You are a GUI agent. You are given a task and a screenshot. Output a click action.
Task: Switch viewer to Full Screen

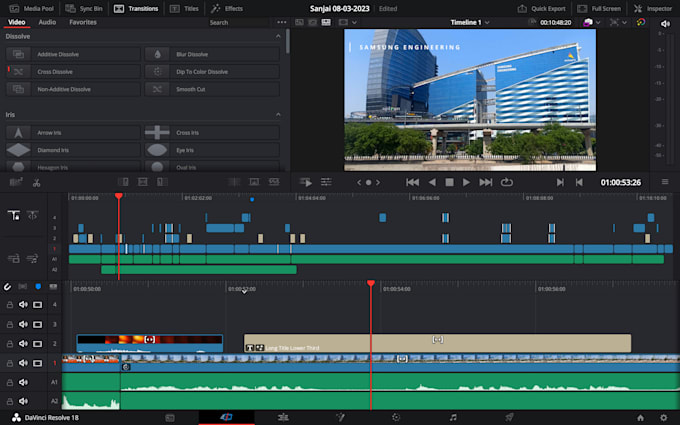(599, 8)
